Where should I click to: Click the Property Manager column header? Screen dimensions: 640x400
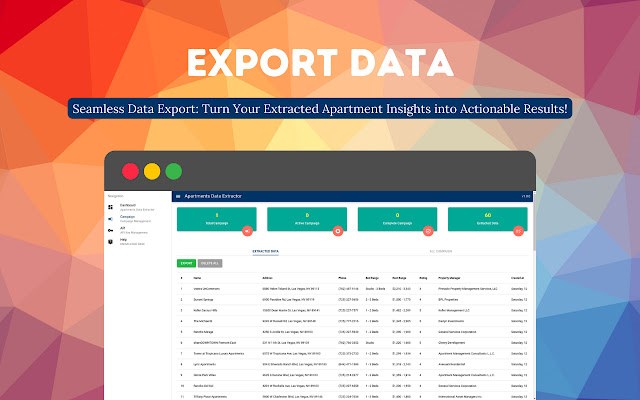[449, 278]
